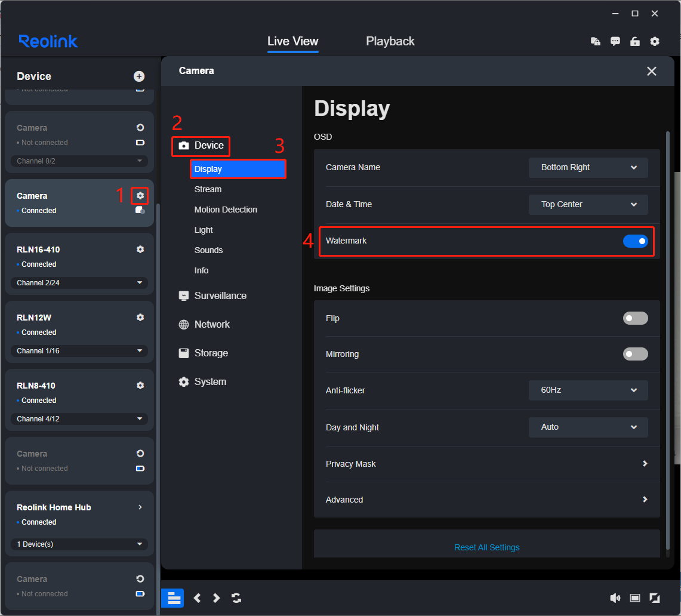Turn on Mirroring switch
Viewport: 681px width, 616px height.
pos(635,355)
